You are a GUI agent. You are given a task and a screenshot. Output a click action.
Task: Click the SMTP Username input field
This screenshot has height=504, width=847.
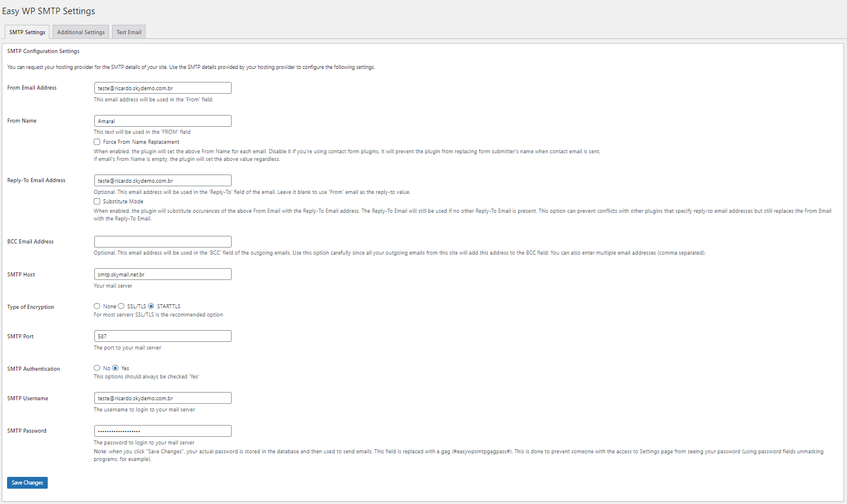163,398
